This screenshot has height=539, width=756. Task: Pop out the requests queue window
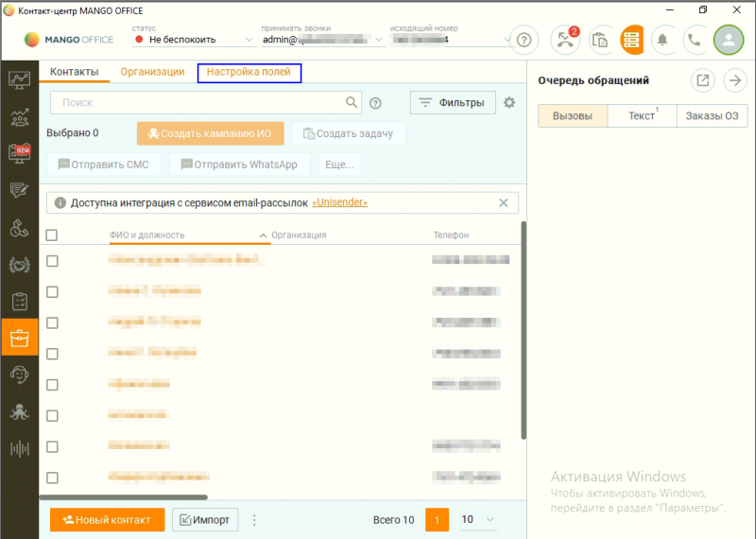tap(702, 80)
